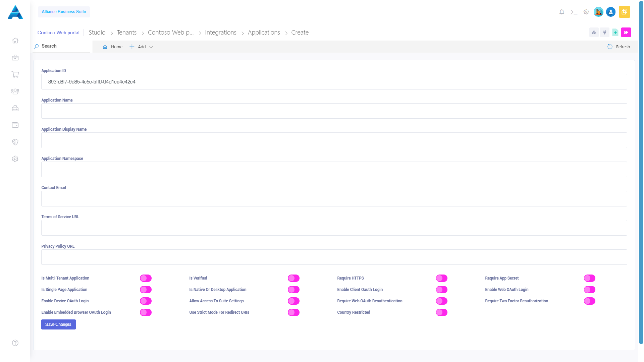This screenshot has width=644, height=362.
Task: Click Save Changes button
Action: coord(58,324)
